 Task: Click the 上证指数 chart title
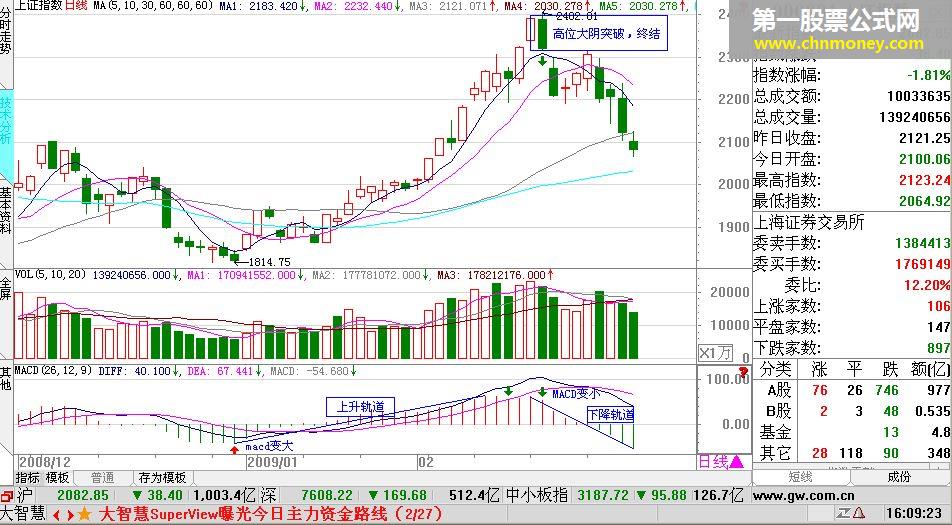pyautogui.click(x=38, y=5)
